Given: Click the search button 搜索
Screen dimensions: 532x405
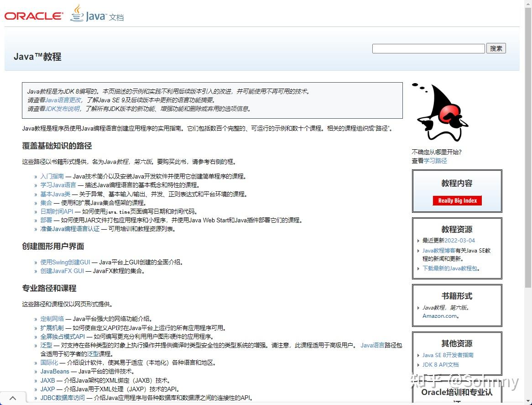Looking at the screenshot, I should 496,48.
